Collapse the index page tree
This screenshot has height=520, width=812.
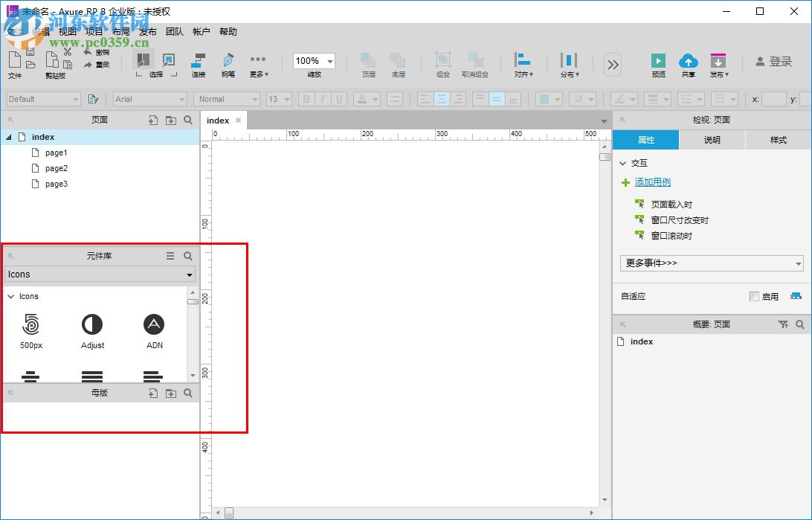[x=7, y=136]
